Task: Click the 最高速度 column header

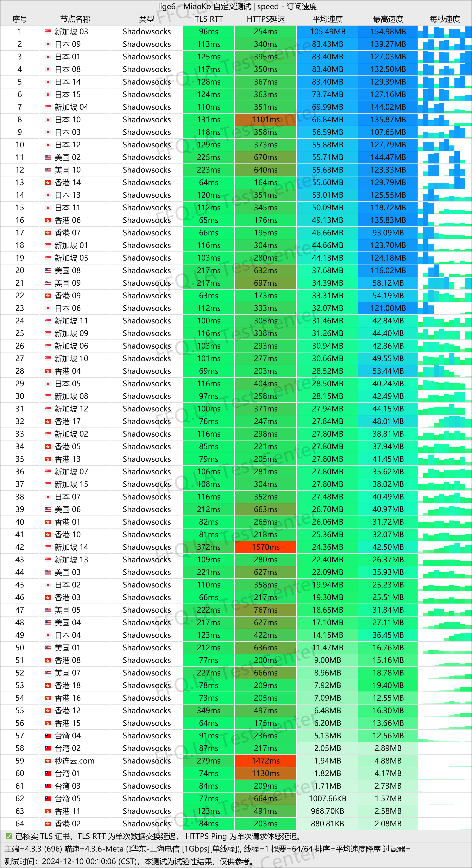Action: [388, 19]
